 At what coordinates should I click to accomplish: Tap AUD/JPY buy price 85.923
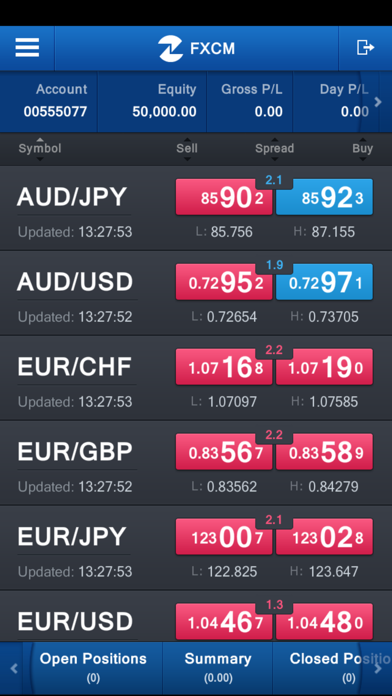(x=324, y=197)
